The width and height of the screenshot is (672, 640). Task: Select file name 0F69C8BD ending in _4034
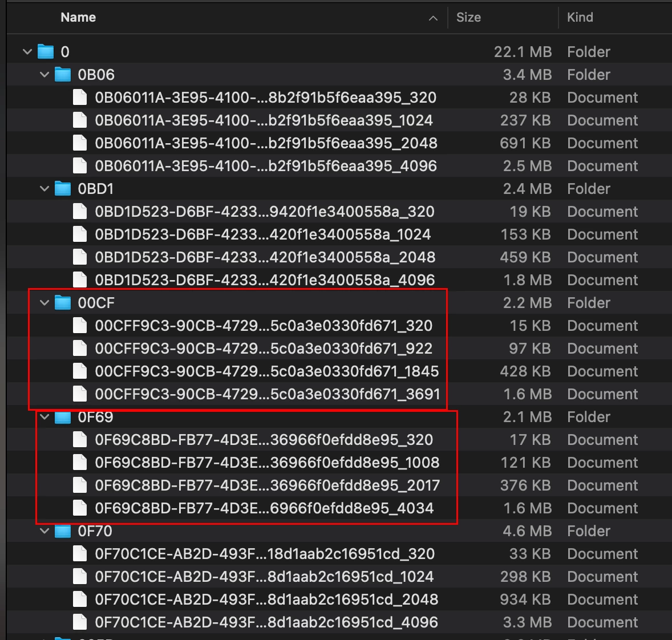tap(265, 508)
